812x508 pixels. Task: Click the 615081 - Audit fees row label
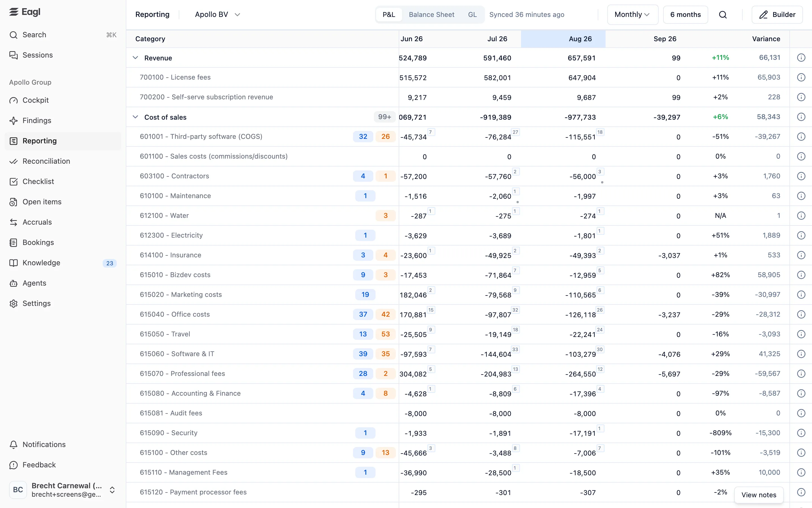coord(171,413)
